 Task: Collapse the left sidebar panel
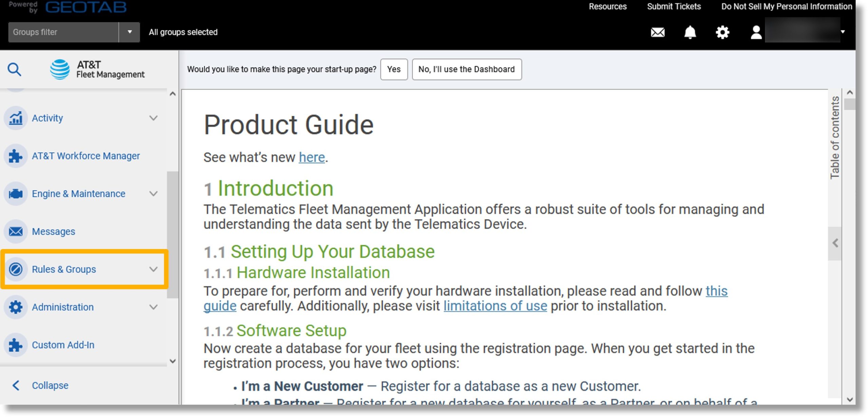tap(49, 385)
